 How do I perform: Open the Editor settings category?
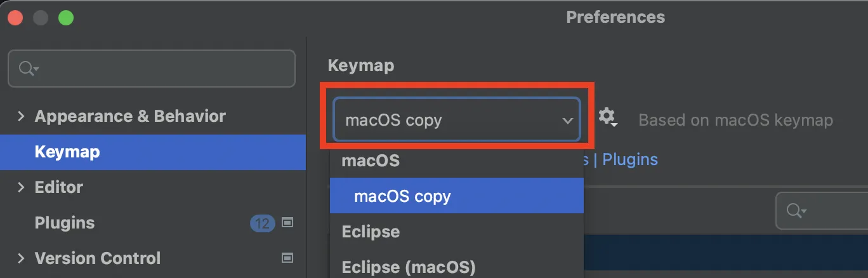tap(58, 188)
